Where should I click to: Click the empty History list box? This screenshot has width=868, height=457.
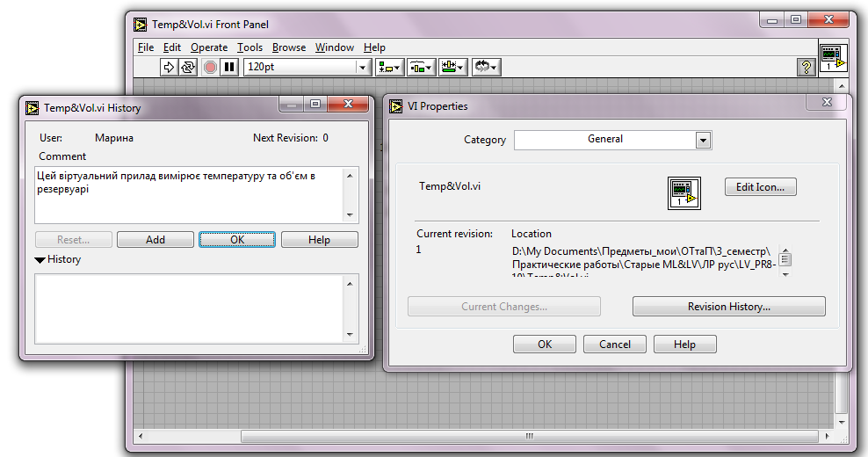pos(189,309)
